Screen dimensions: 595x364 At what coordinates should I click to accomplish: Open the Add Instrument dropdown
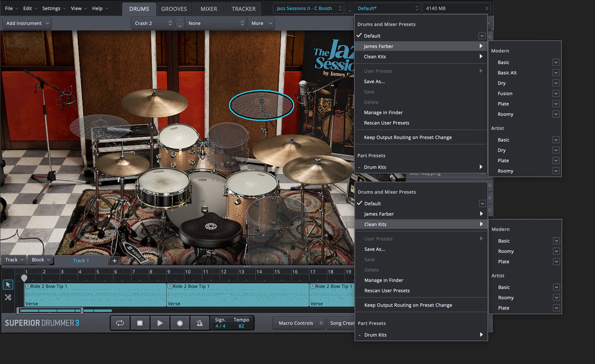(x=27, y=23)
